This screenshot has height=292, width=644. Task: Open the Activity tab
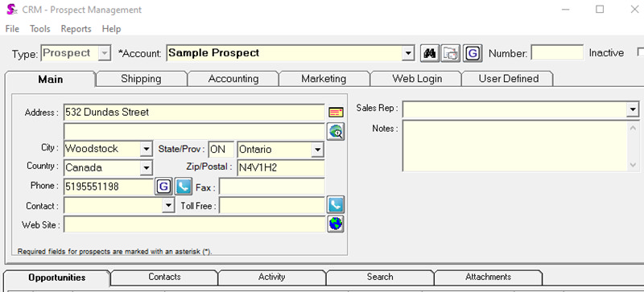[272, 278]
